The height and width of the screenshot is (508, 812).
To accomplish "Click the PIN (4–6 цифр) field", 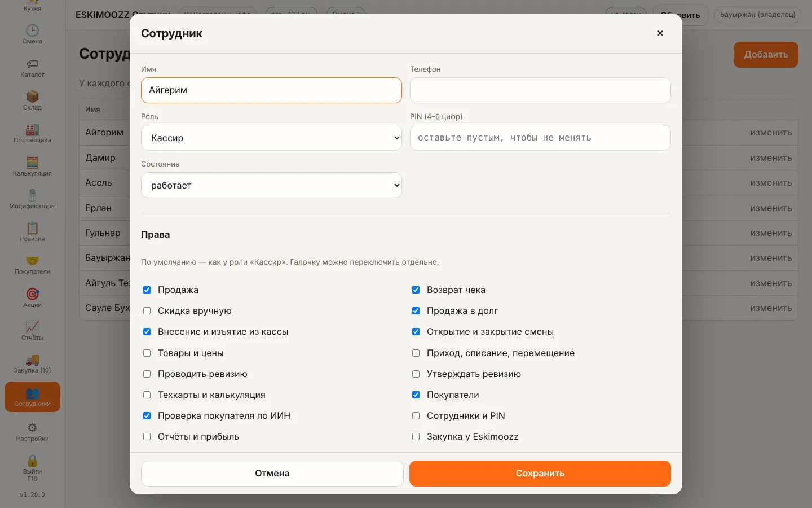I will click(540, 138).
